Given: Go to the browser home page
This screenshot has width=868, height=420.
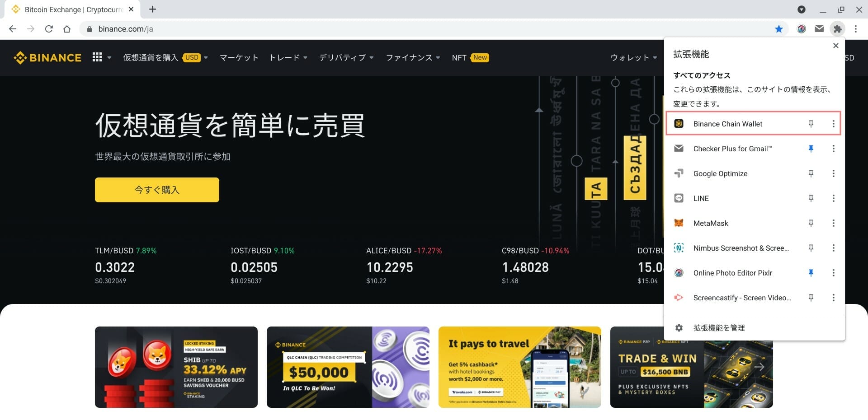Looking at the screenshot, I should [67, 29].
